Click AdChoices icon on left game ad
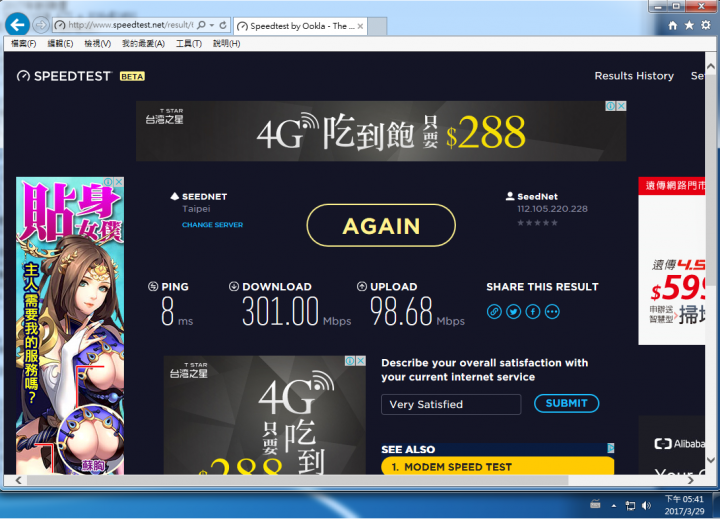 (x=108, y=182)
